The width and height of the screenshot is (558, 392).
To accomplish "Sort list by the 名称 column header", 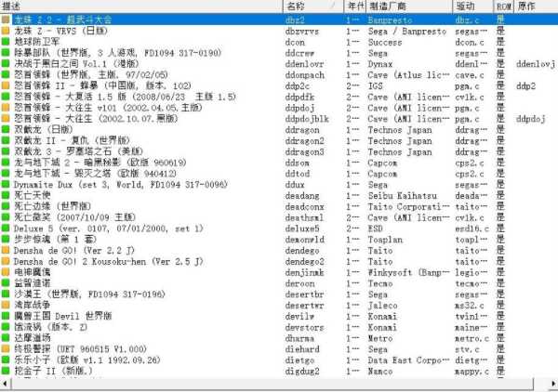I will [313, 7].
